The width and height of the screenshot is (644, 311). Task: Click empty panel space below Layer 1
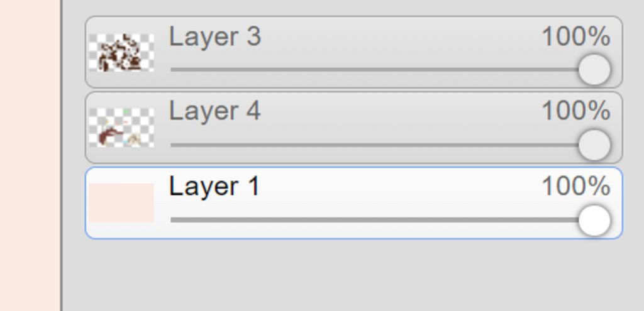353,275
